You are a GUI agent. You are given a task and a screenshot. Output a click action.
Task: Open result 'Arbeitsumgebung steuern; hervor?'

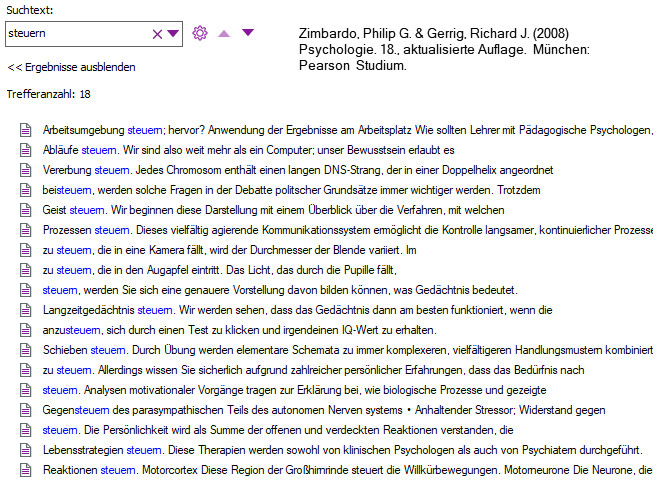coord(348,130)
